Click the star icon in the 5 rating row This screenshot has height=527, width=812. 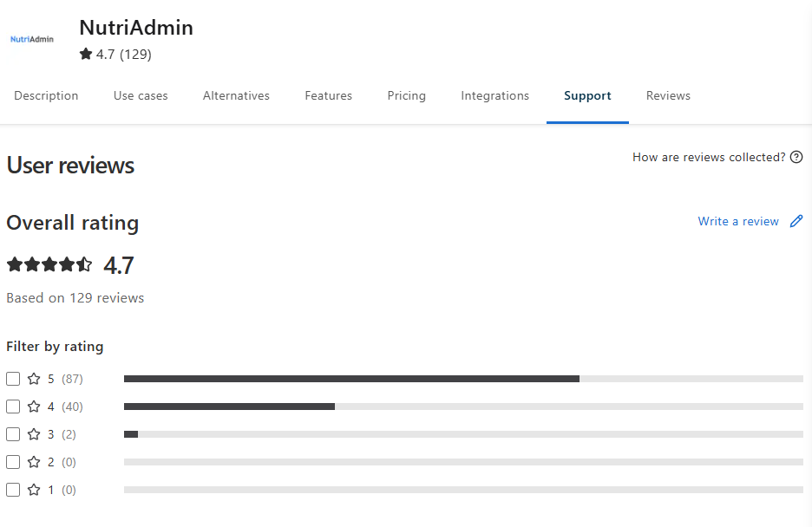(34, 379)
